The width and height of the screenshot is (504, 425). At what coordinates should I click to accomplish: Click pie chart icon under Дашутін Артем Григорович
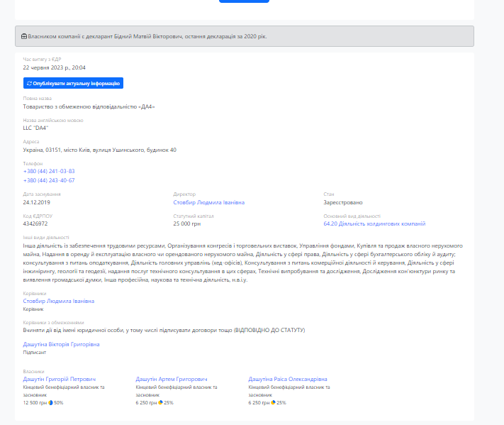[161, 402]
